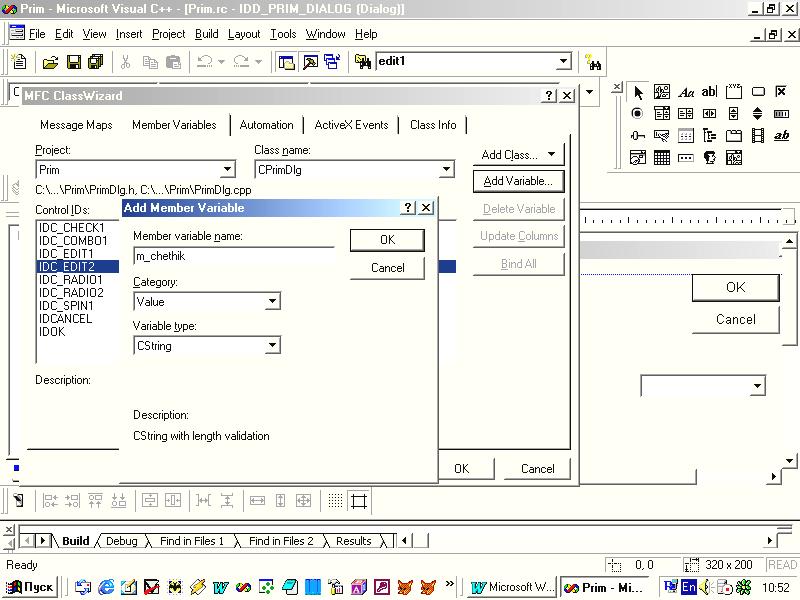The height and width of the screenshot is (600, 800).
Task: Select IDC_COMBO1 in Control IDs list
Action: (73, 241)
